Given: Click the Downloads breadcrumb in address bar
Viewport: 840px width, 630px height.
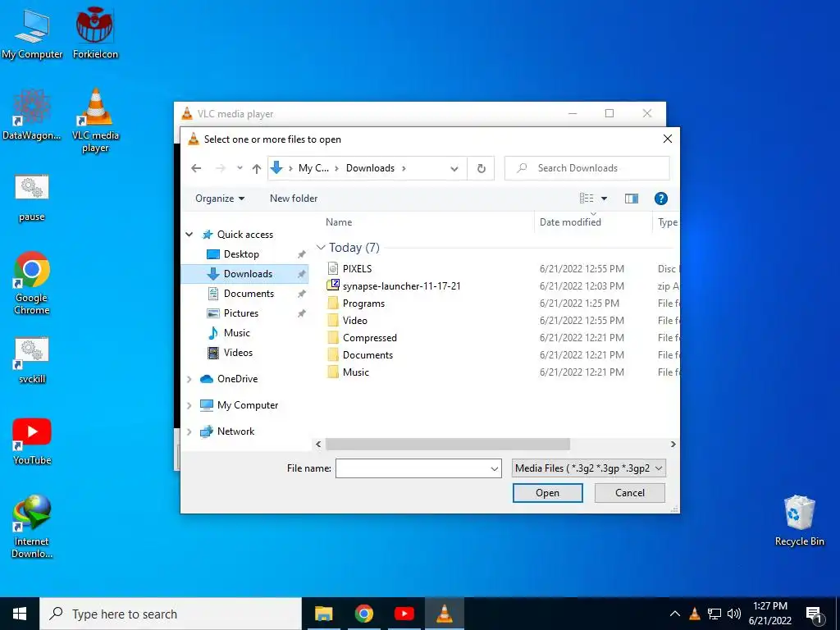Looking at the screenshot, I should point(370,168).
